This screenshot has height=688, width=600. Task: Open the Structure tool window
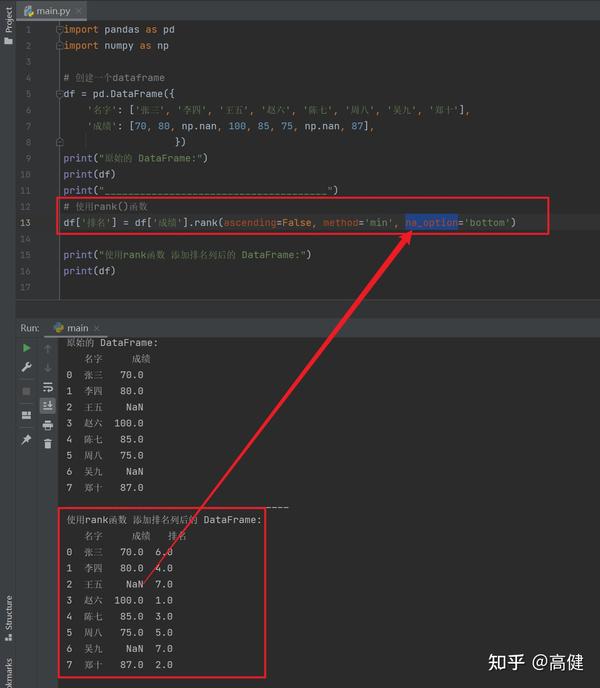point(8,618)
